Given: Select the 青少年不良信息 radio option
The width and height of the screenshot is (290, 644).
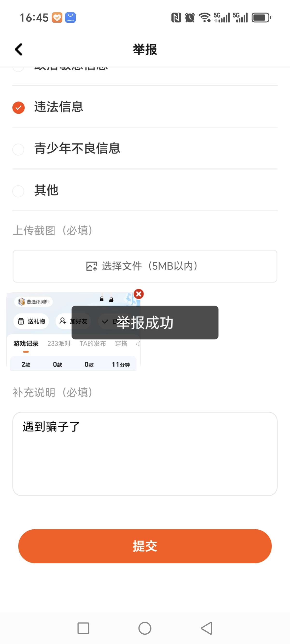Looking at the screenshot, I should click(x=19, y=149).
